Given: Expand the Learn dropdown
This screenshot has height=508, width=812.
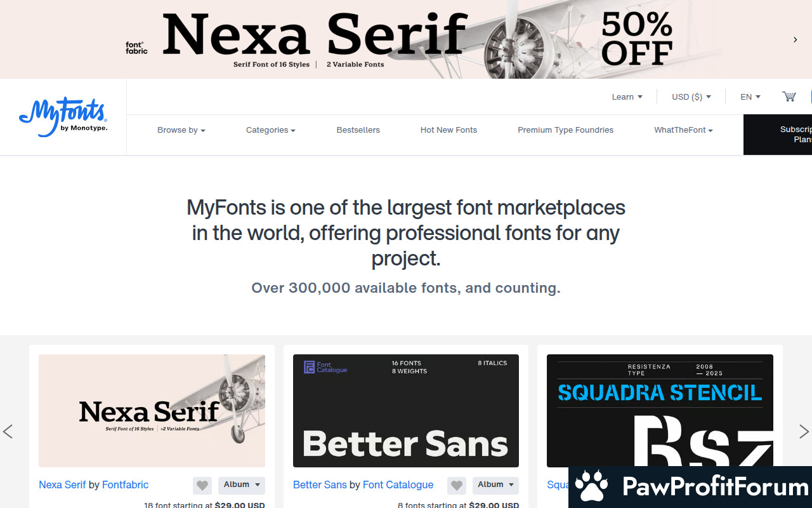Looking at the screenshot, I should point(627,97).
